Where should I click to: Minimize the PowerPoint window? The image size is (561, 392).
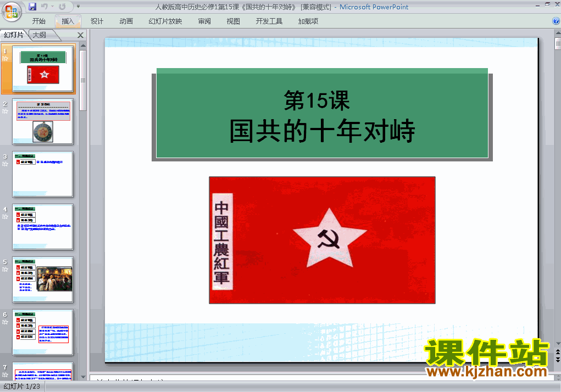(x=538, y=5)
